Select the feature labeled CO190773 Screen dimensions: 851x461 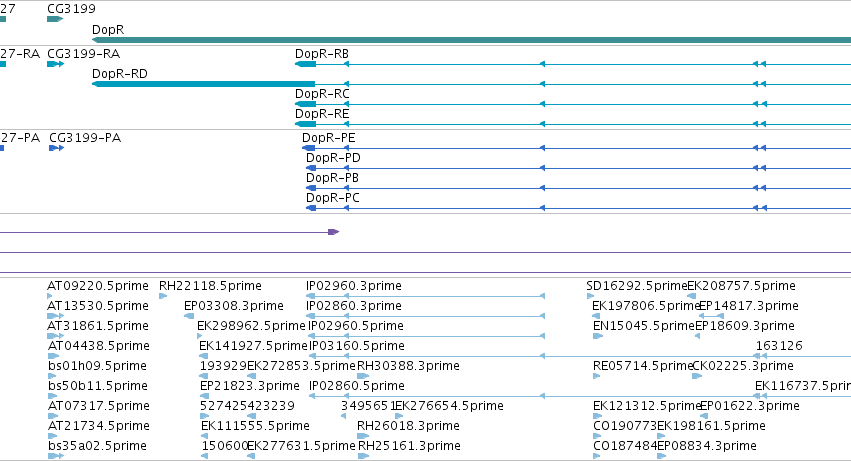625,426
